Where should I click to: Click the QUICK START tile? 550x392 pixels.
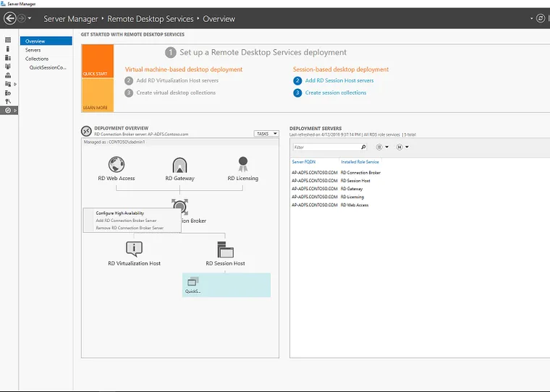(x=98, y=61)
